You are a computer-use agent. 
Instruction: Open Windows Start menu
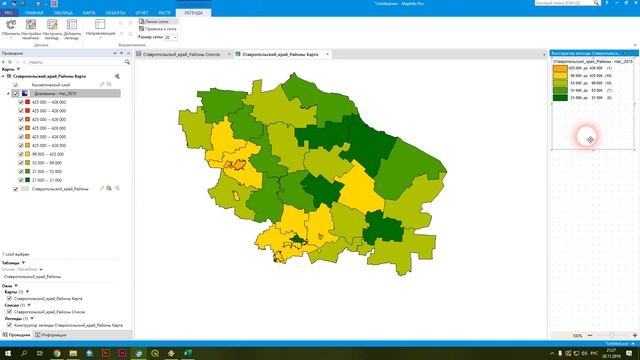pyautogui.click(x=8, y=353)
